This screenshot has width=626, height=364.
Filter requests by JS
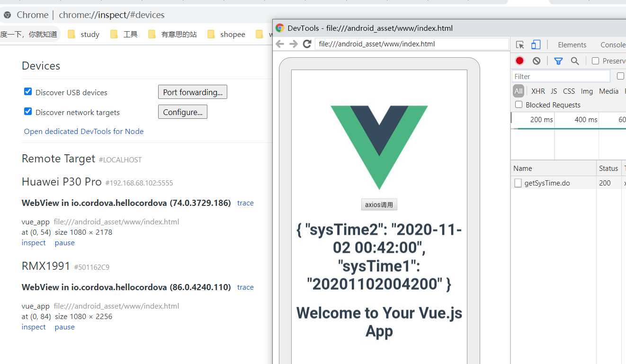(554, 91)
